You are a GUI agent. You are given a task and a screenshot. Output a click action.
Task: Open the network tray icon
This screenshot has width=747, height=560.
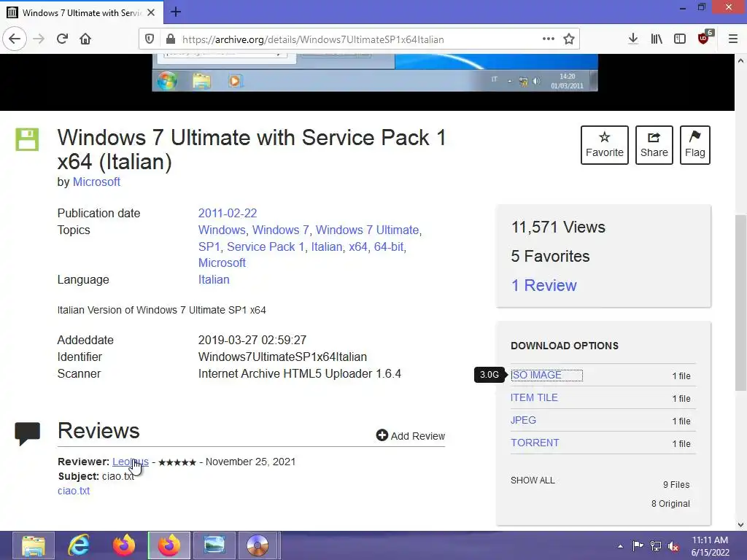(x=656, y=545)
